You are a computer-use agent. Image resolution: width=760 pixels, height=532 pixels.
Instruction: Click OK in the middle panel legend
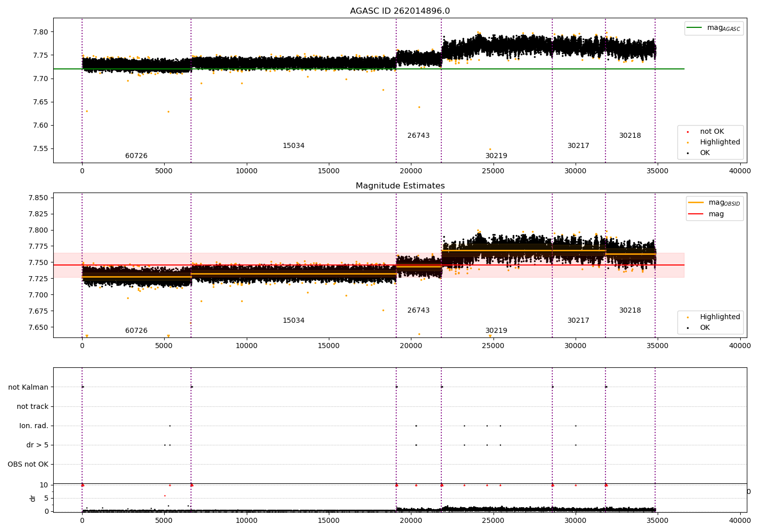pos(697,328)
